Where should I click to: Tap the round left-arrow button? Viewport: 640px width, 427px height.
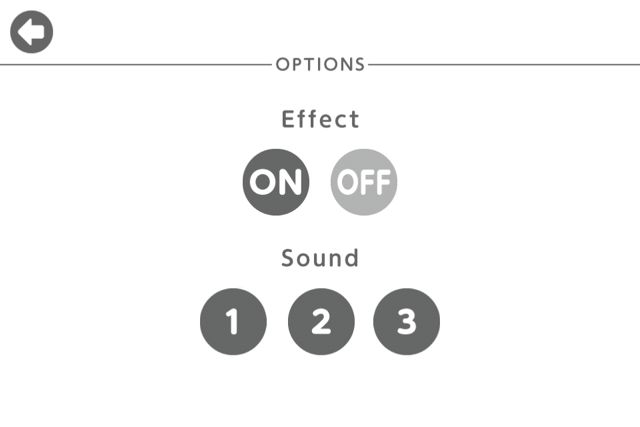[31, 32]
